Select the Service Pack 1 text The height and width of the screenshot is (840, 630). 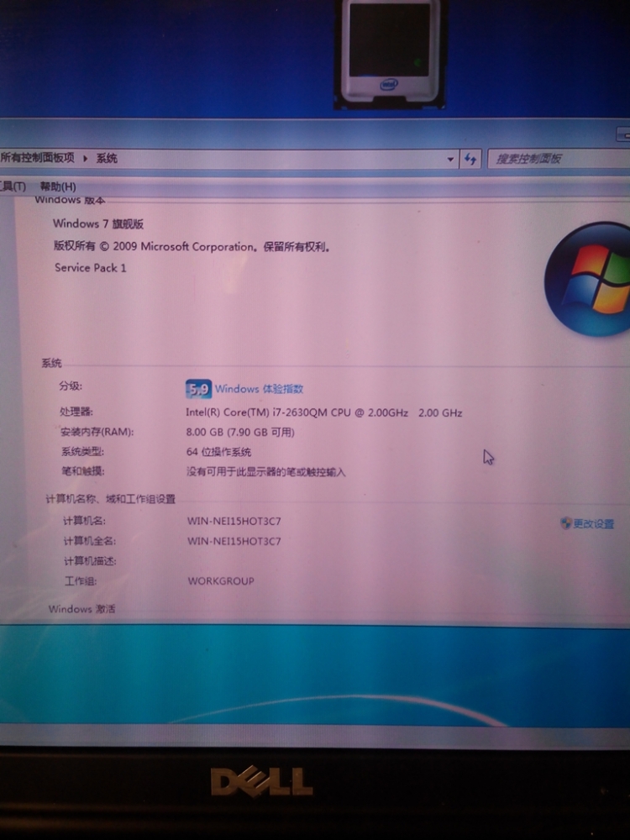tap(91, 268)
